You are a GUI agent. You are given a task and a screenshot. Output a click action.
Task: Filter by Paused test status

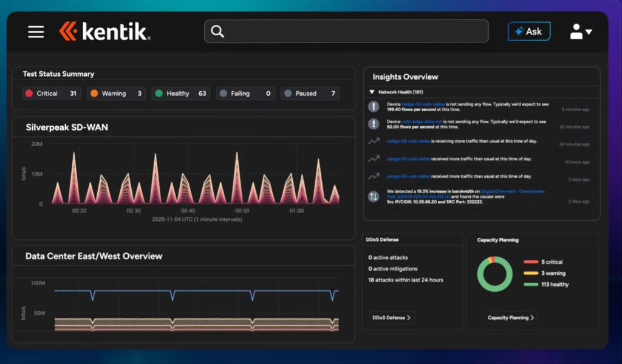pos(310,93)
